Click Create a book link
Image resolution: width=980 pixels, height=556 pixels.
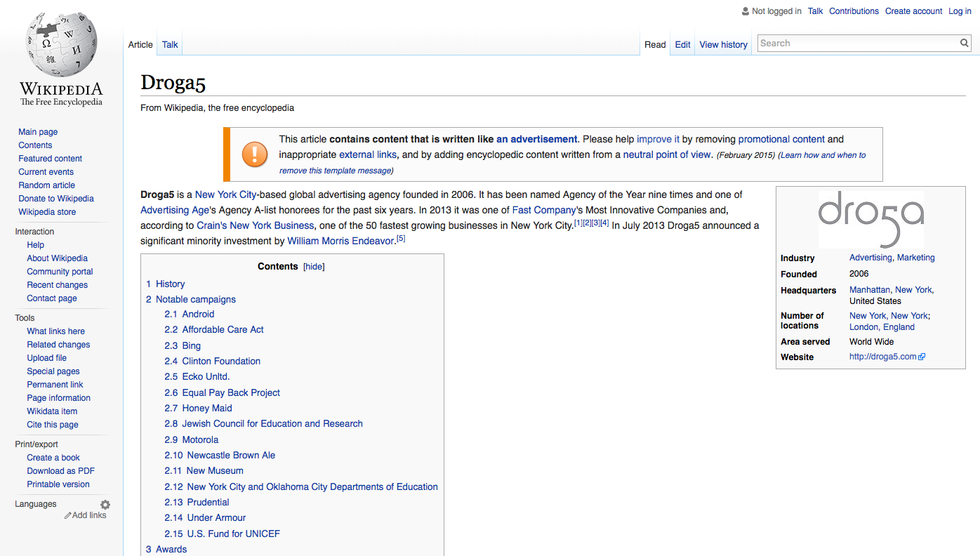tap(53, 458)
